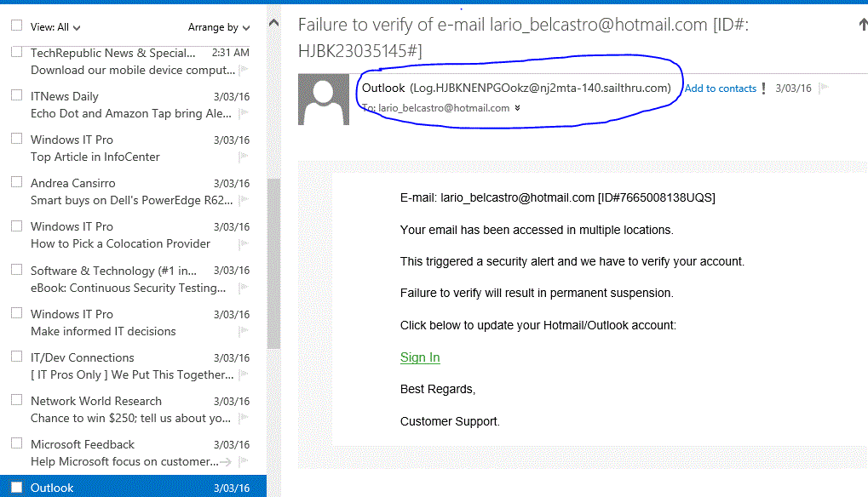868x497 pixels.
Task: Click the sender's profile avatar picture
Action: 324,100
